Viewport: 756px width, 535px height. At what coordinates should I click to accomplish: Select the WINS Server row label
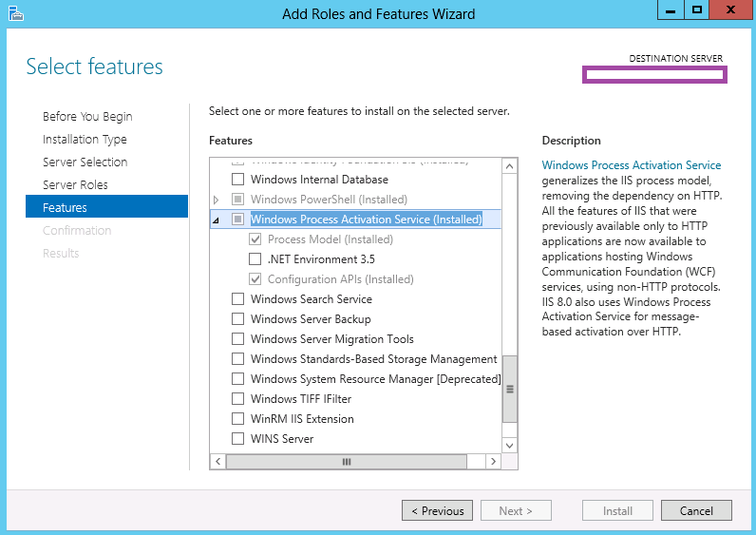[282, 438]
